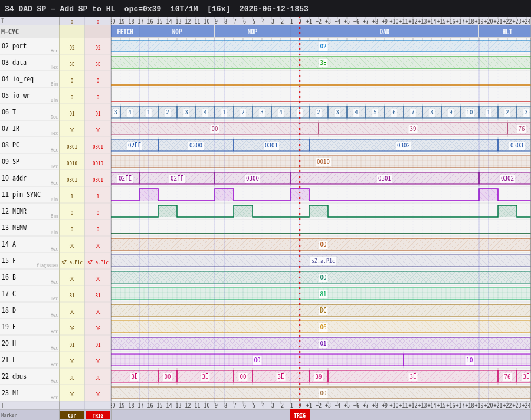Click the addr value 0300 segment

253,178
